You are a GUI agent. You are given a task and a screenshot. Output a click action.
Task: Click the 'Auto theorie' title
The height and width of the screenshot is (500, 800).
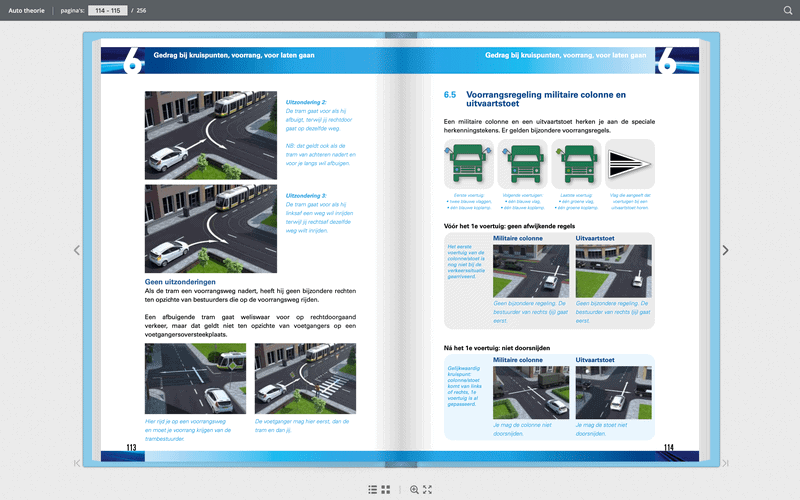point(27,10)
